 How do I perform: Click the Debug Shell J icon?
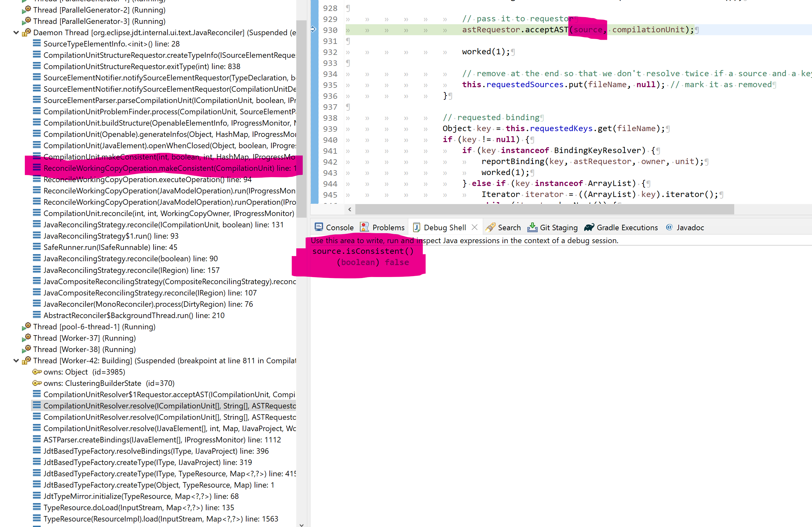pyautogui.click(x=417, y=227)
